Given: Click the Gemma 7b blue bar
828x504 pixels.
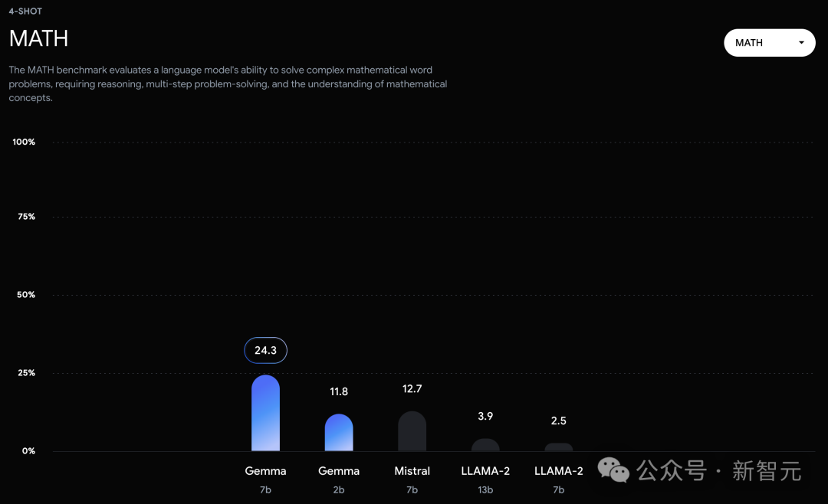Looking at the screenshot, I should tap(265, 414).
